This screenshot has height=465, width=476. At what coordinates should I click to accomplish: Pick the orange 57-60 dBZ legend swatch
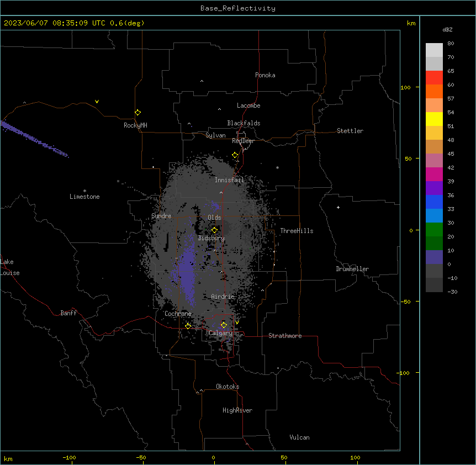(x=434, y=91)
